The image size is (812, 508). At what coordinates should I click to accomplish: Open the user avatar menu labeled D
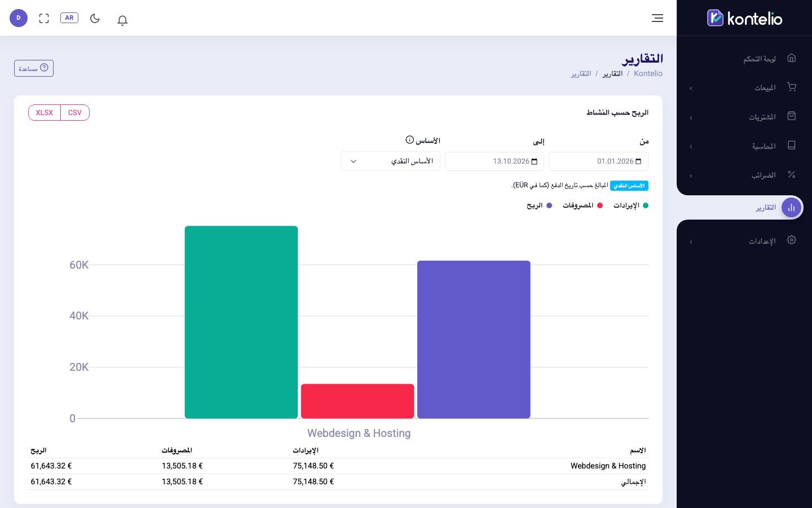tap(19, 18)
